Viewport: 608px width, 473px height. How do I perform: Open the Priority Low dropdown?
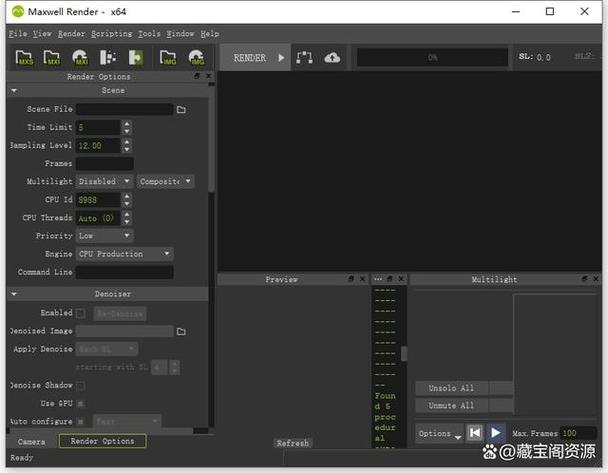(x=105, y=236)
